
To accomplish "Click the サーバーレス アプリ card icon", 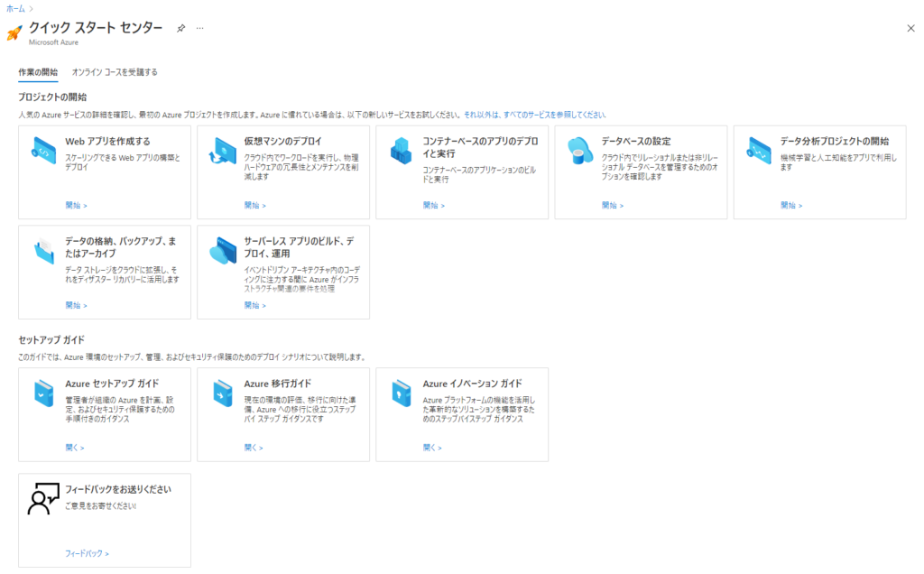I will [x=223, y=251].
